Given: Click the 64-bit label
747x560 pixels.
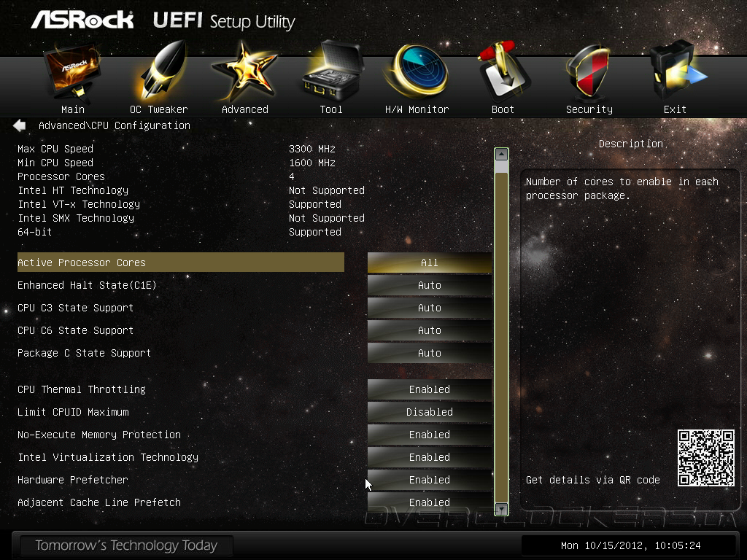Looking at the screenshot, I should (x=34, y=232).
